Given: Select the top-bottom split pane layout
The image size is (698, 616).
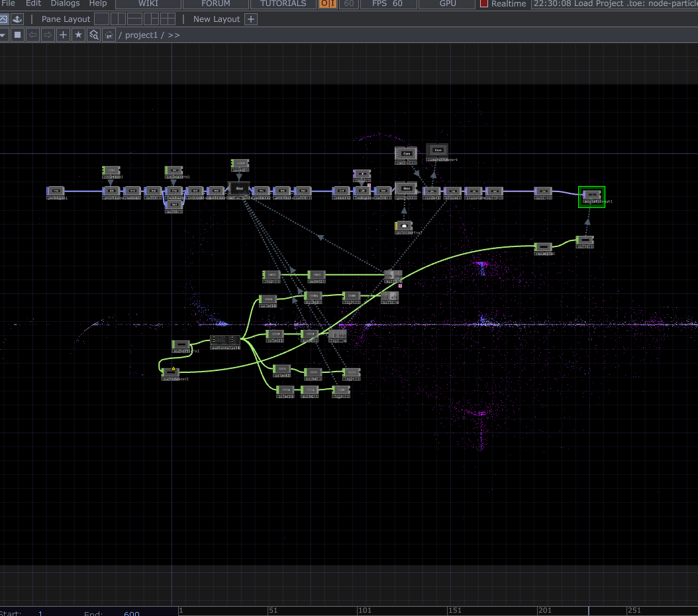Looking at the screenshot, I should [134, 19].
